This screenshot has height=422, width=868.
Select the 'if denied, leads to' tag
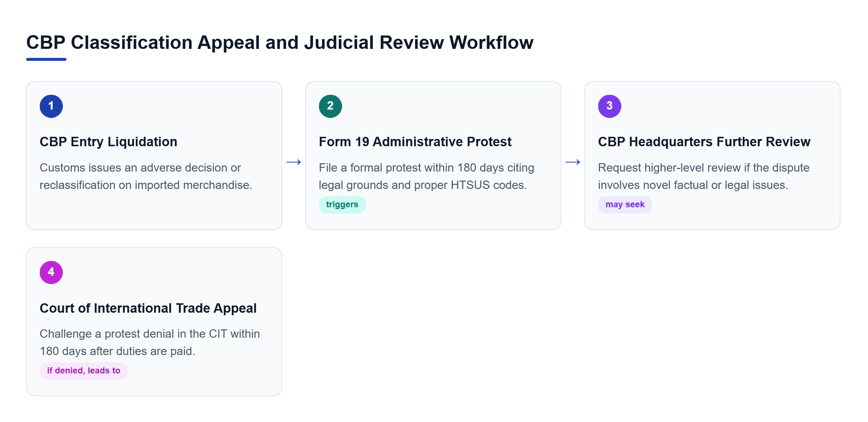pos(84,371)
